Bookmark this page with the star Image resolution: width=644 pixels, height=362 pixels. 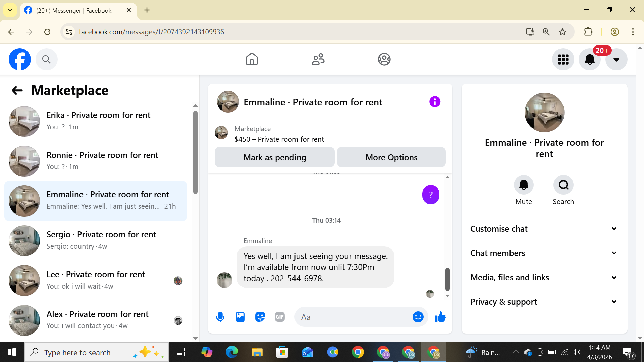tap(562, 32)
